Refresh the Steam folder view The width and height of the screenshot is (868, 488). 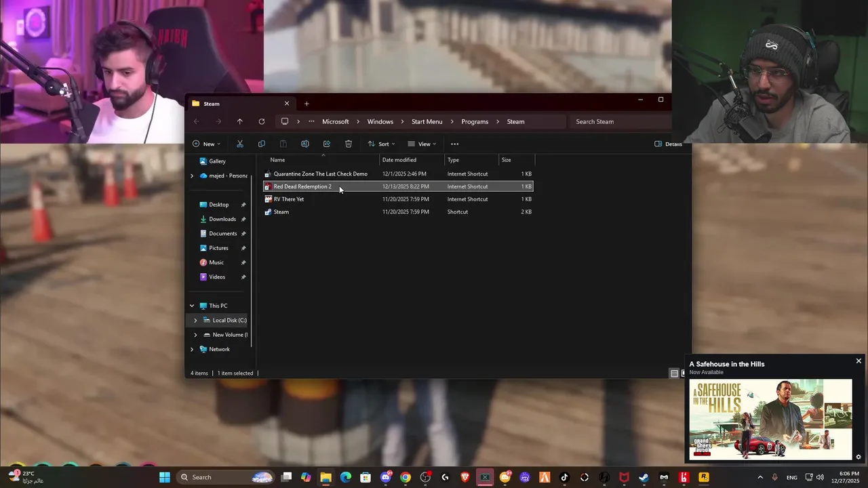click(262, 121)
